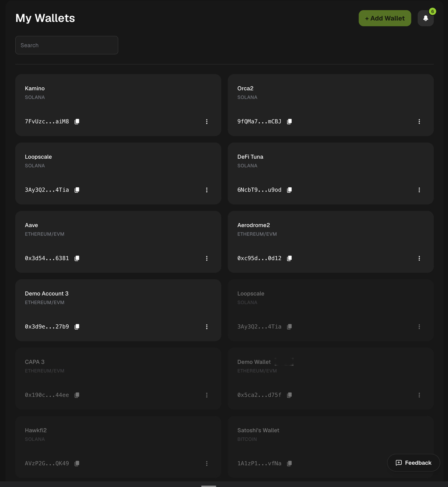Click address text 7FvUzc...aiM8
Viewport: 448px width, 487px height.
[47, 122]
